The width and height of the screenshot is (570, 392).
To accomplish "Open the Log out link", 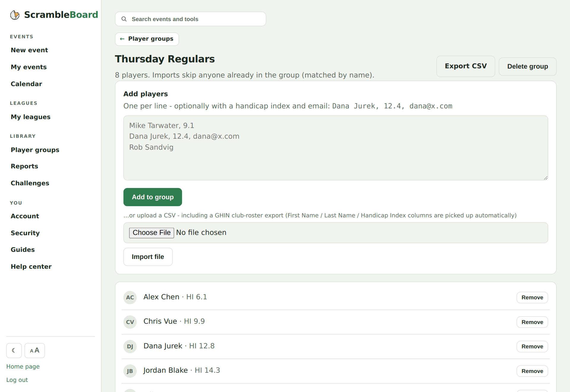I will 17,380.
